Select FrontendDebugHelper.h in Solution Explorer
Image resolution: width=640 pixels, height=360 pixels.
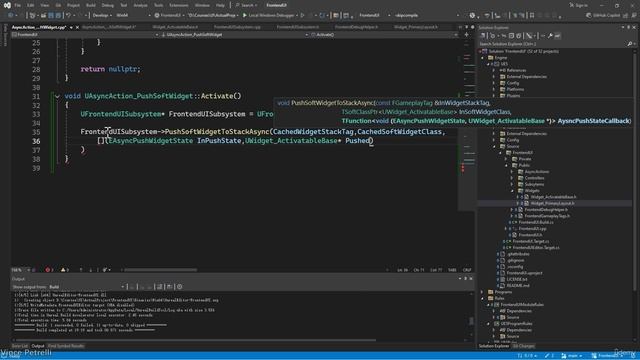[546, 210]
